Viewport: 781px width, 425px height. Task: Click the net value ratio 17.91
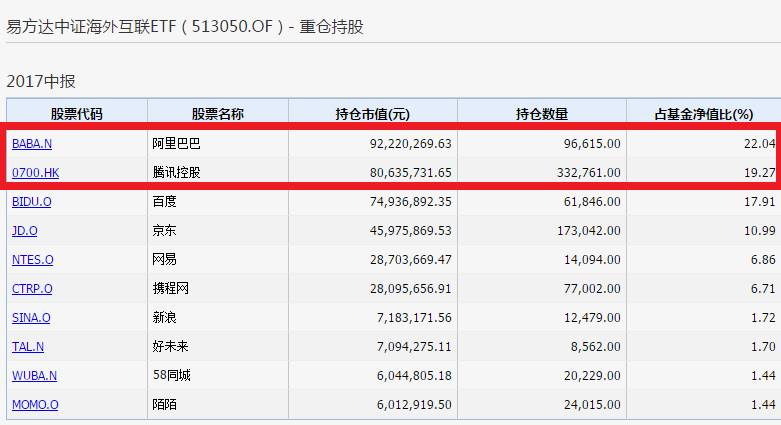(760, 202)
